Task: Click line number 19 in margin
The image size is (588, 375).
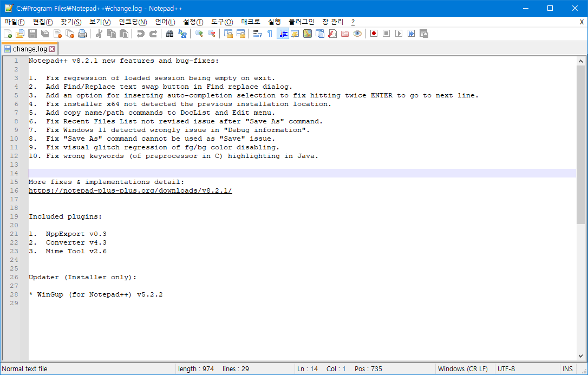Action: click(x=14, y=216)
